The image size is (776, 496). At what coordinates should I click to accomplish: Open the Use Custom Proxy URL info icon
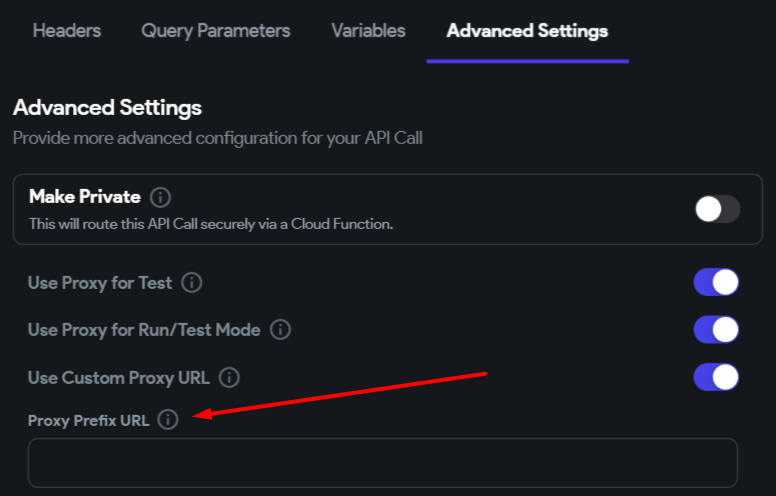[229, 377]
